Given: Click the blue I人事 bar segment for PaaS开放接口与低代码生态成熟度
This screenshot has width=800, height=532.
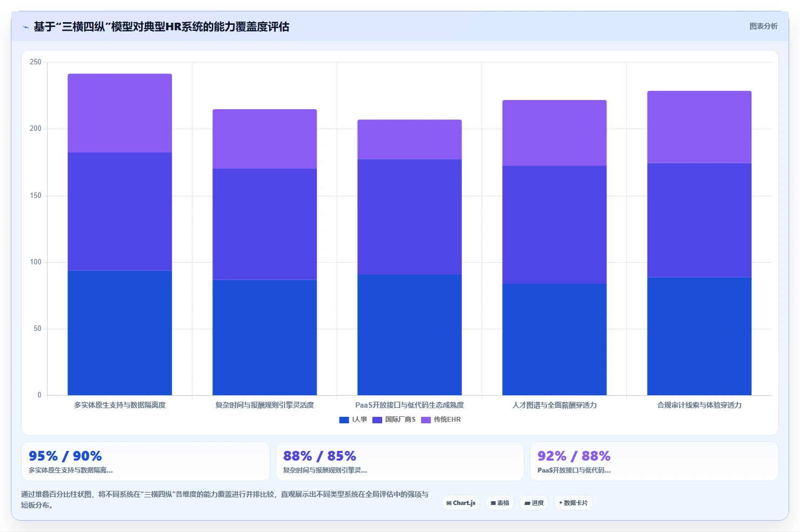Looking at the screenshot, I should 409,335.
